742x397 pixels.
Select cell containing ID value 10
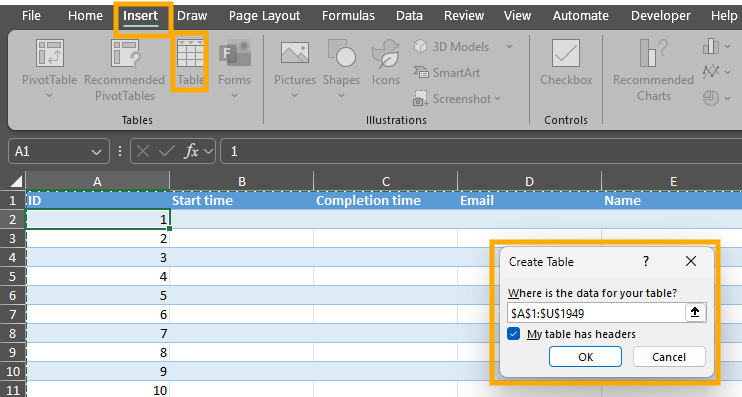(x=98, y=390)
